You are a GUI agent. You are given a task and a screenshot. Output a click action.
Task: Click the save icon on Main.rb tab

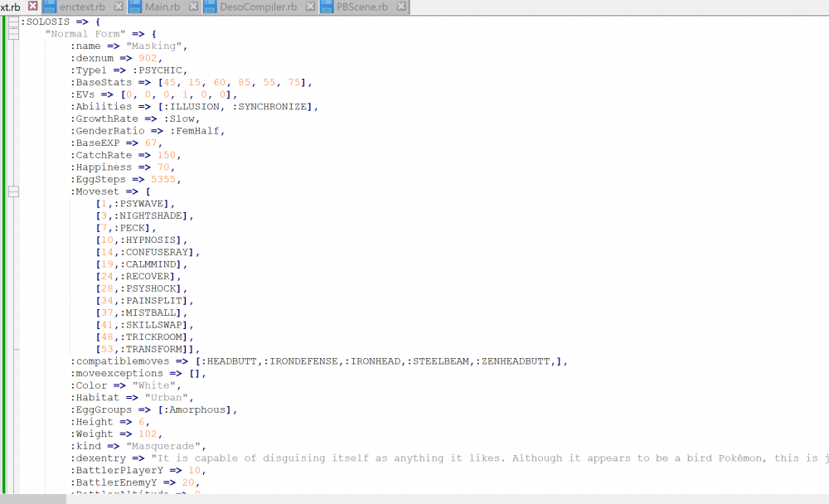(x=135, y=7)
